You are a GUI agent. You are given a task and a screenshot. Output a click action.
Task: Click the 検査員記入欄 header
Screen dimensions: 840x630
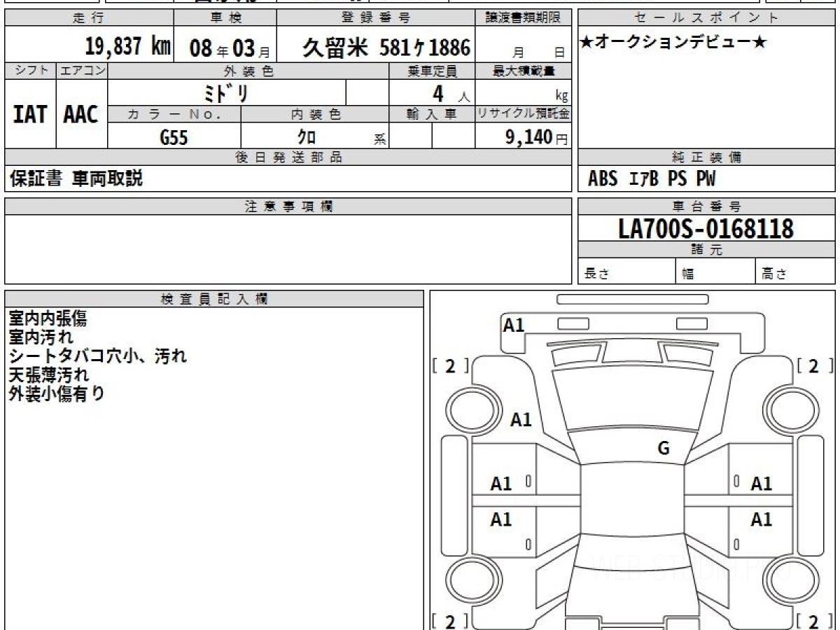tap(214, 299)
